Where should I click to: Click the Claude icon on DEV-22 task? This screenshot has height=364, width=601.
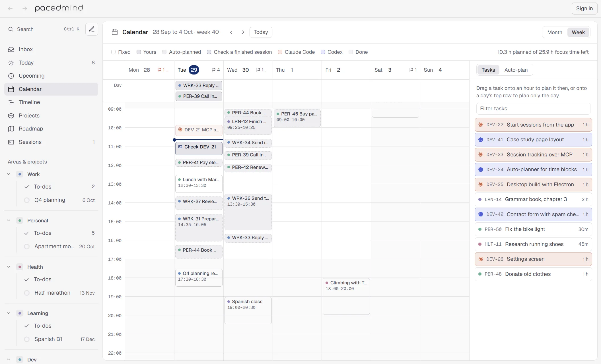point(481,125)
